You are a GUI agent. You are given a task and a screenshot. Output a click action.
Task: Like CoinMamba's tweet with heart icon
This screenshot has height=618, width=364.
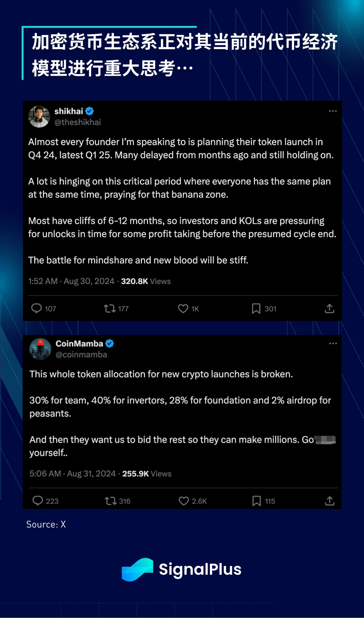tap(184, 501)
